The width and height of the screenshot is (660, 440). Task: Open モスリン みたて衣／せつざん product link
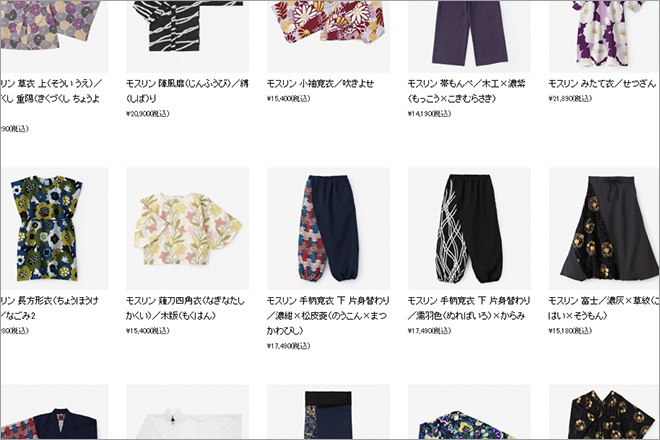coord(602,84)
